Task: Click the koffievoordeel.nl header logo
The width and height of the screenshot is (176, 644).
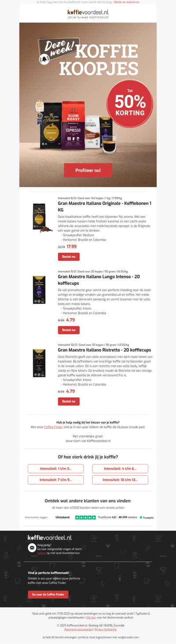Action: point(88,14)
